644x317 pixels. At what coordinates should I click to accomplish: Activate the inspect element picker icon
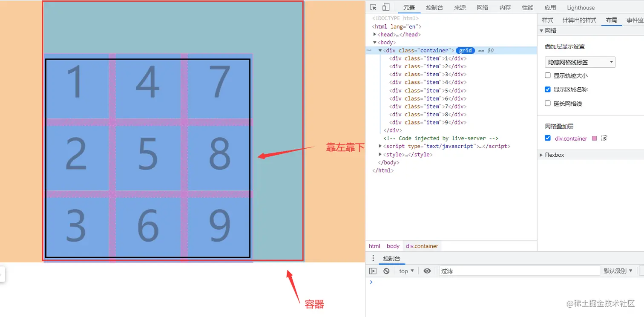pyautogui.click(x=374, y=7)
